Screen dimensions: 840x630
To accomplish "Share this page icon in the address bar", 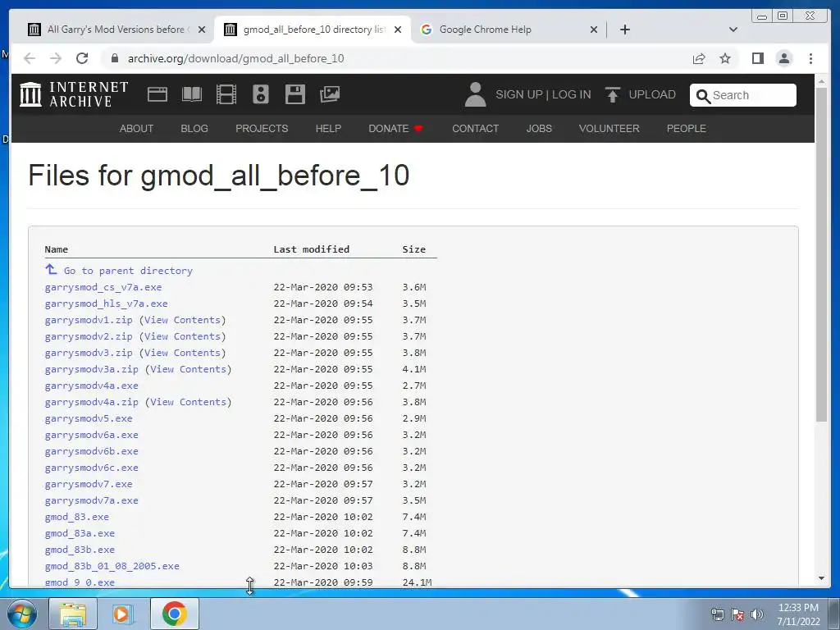I will (x=699, y=58).
